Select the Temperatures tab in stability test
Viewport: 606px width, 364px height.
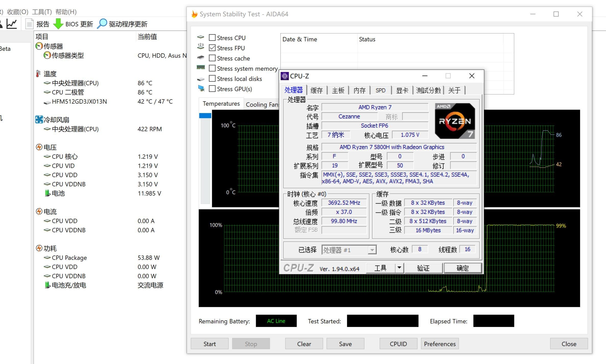[x=221, y=104]
